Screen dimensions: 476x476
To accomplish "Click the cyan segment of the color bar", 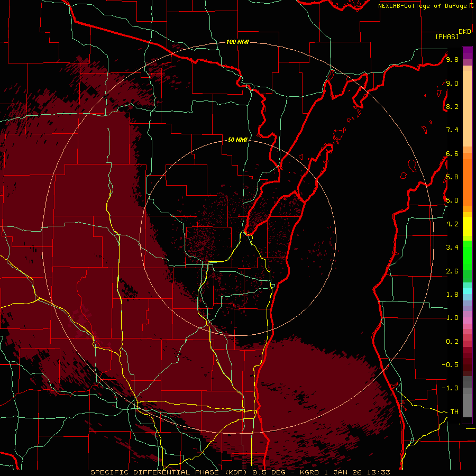I will pos(467,291).
